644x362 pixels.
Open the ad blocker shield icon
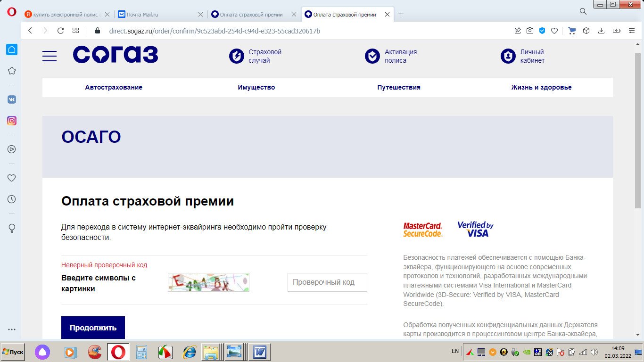(542, 31)
